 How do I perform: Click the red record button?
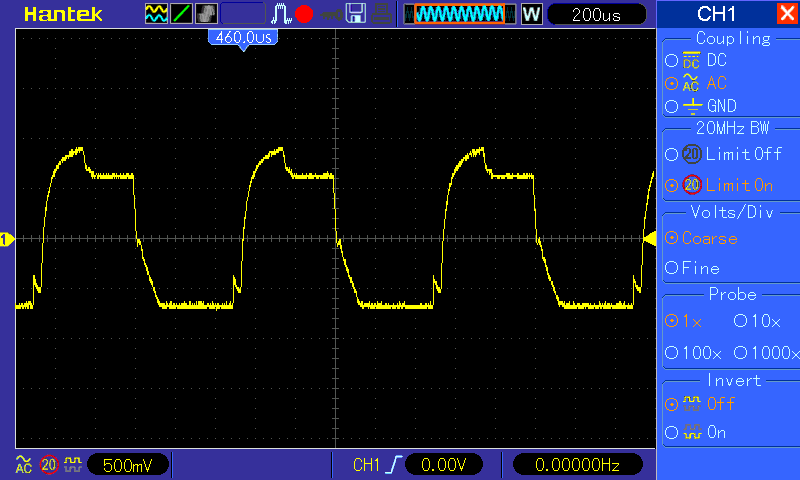(x=304, y=14)
